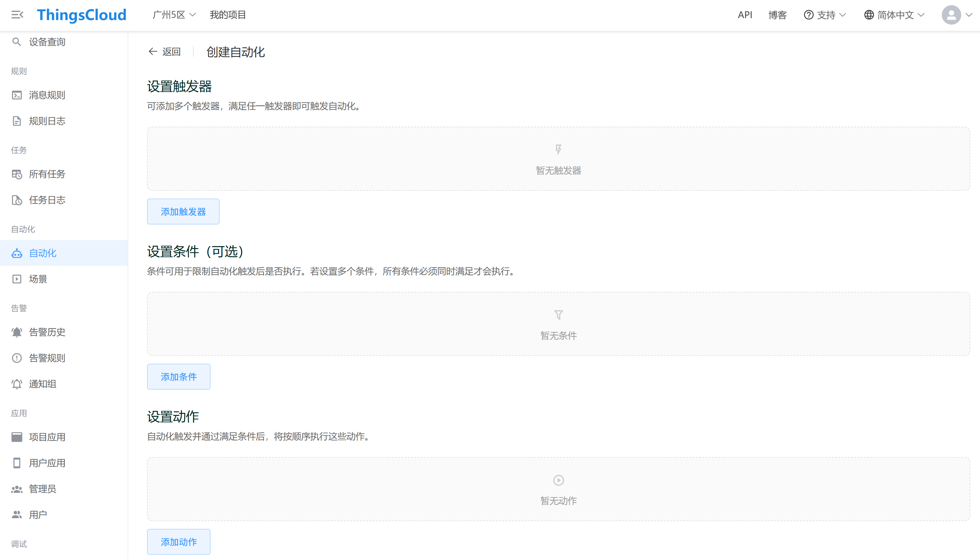Open the 简体中文 language dropdown

coord(894,15)
